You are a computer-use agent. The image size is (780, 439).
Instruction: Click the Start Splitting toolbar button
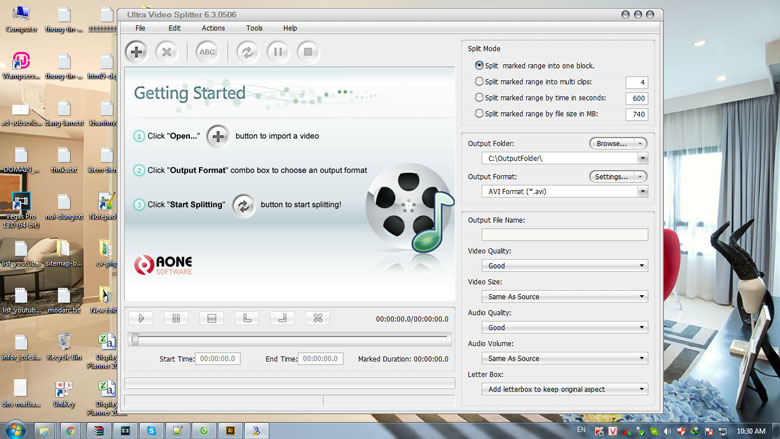[x=247, y=52]
